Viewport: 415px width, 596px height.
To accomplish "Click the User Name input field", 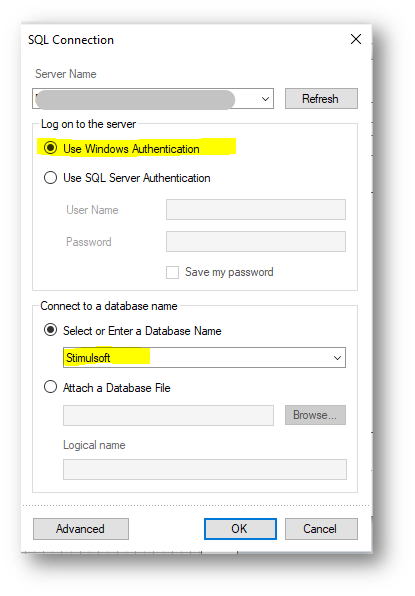I will pyautogui.click(x=256, y=209).
